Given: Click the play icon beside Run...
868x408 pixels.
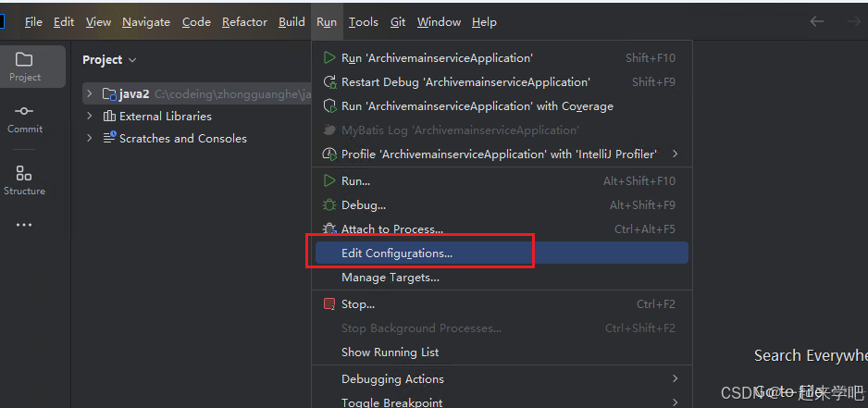Looking at the screenshot, I should pyautogui.click(x=329, y=180).
